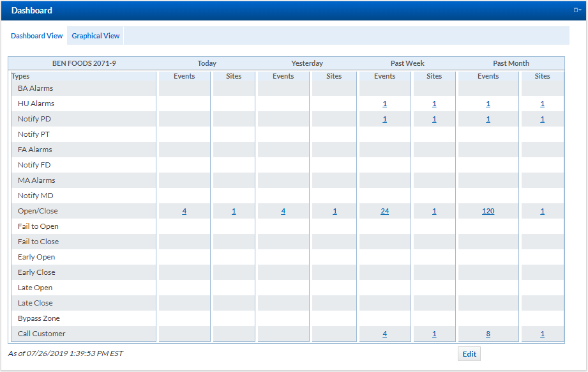
Task: Open the 120 Open/Close events for Past Month
Action: (x=488, y=211)
